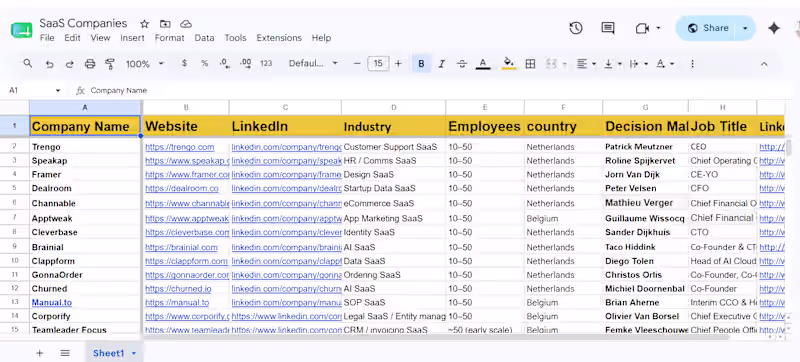The height and width of the screenshot is (362, 800).
Task: Open the font family dropdown
Action: click(x=313, y=64)
